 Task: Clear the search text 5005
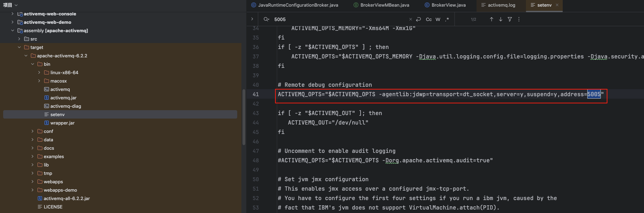tap(410, 19)
